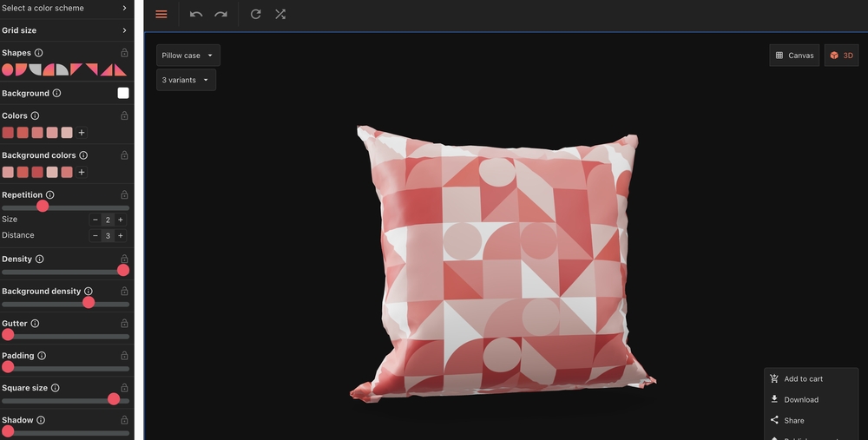Click the refresh pattern icon
Image resolution: width=868 pixels, height=440 pixels.
tap(255, 15)
